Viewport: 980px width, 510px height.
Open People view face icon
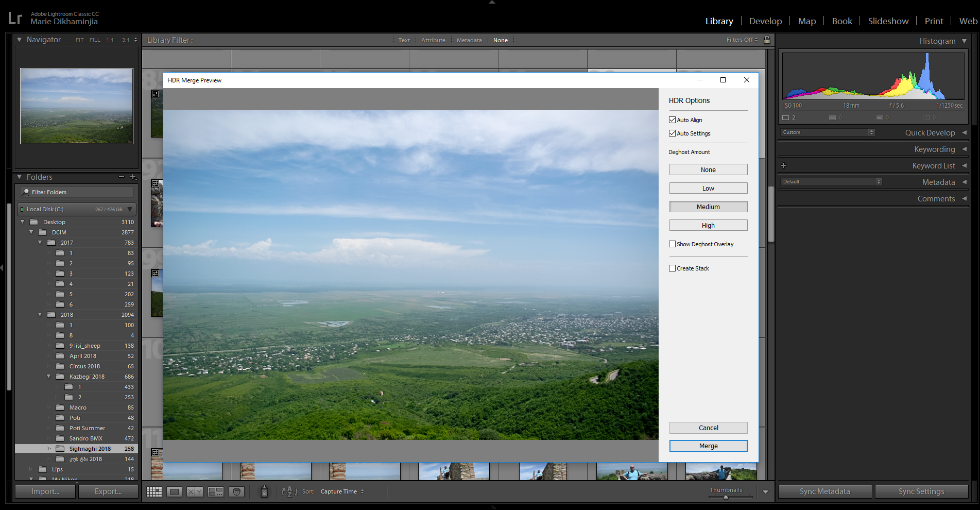[x=236, y=492]
